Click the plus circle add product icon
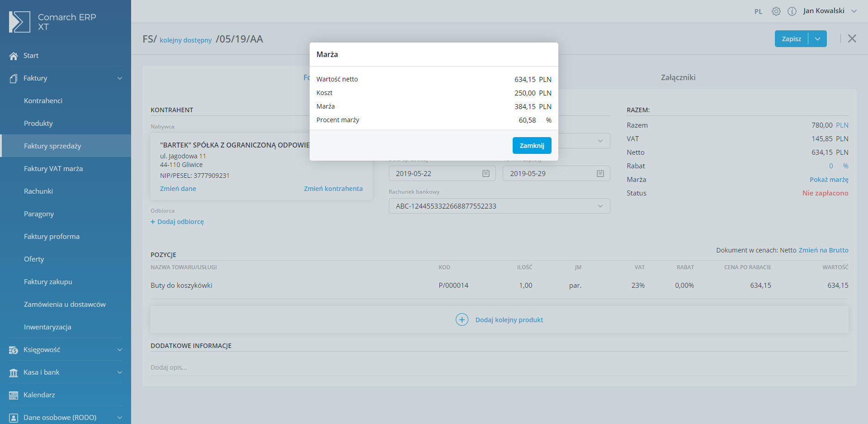The width and height of the screenshot is (868, 424). [x=462, y=319]
